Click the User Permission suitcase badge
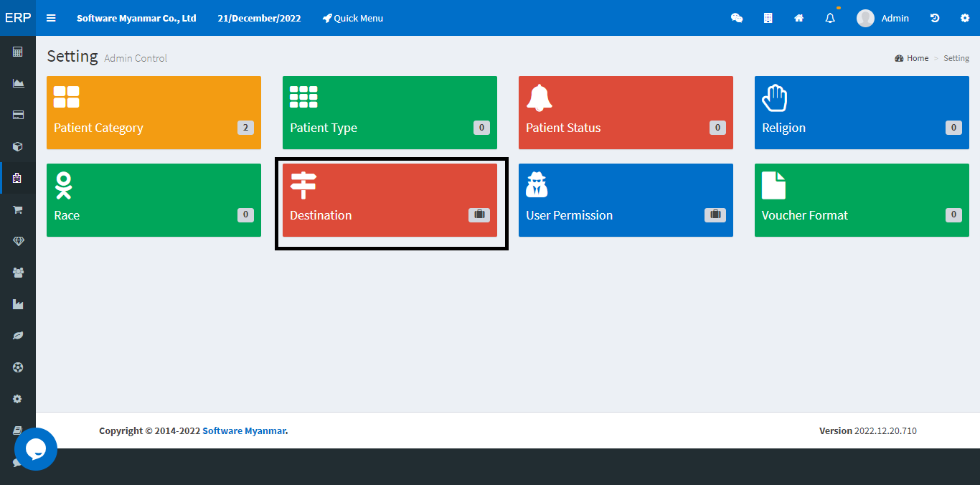This screenshot has height=485, width=980. [715, 215]
